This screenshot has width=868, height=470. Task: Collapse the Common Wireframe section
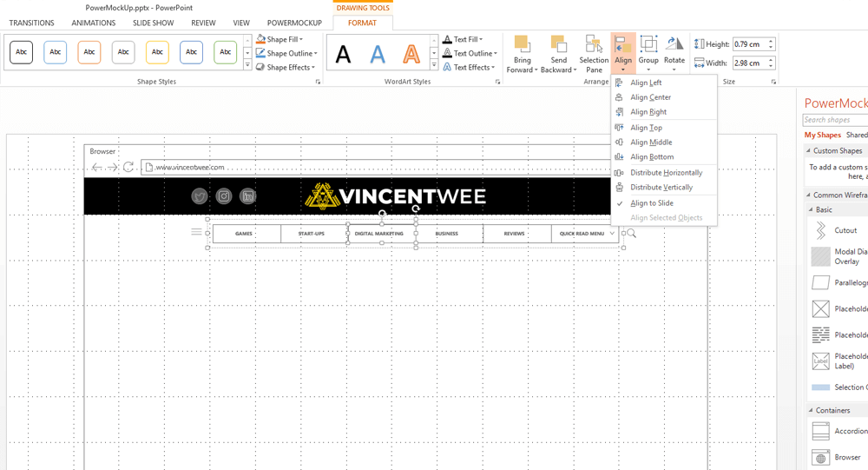[808, 195]
